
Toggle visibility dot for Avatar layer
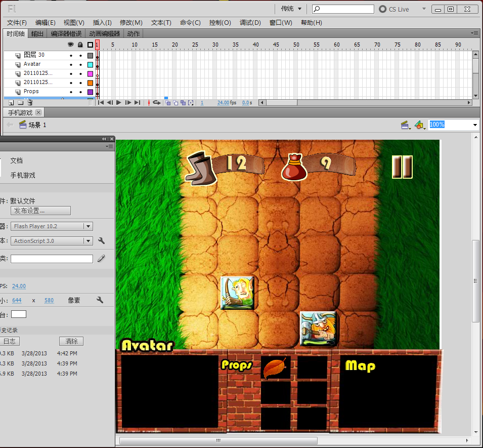coord(71,65)
